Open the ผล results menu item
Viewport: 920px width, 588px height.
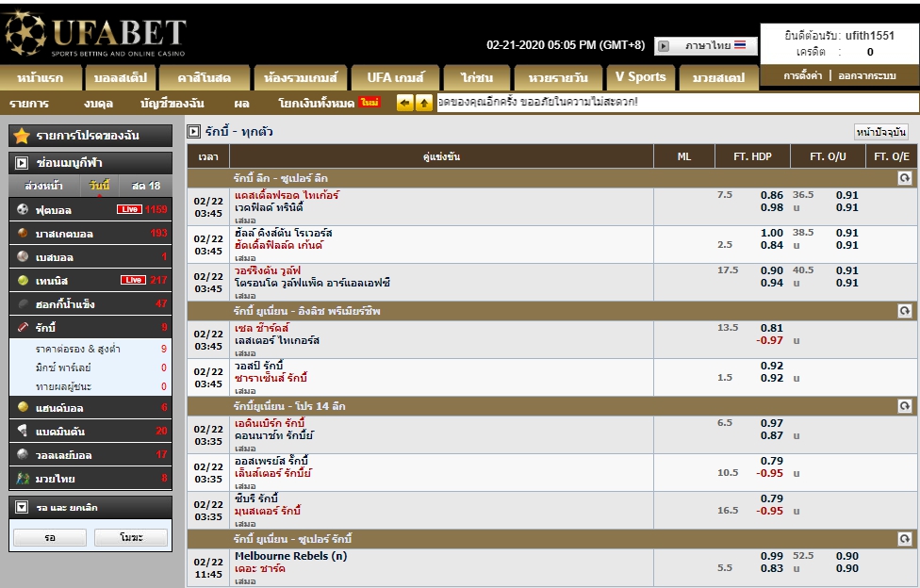241,104
